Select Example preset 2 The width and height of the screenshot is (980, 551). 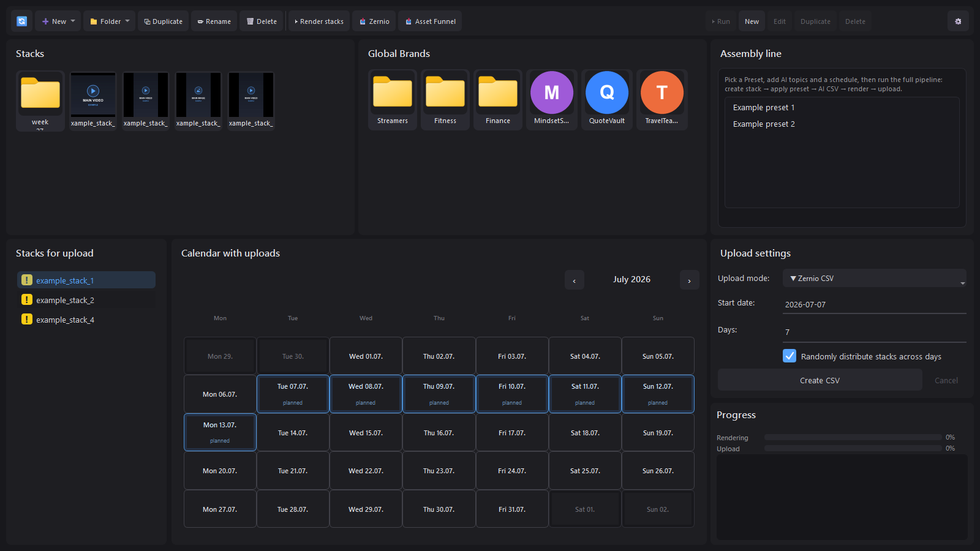[842, 124]
